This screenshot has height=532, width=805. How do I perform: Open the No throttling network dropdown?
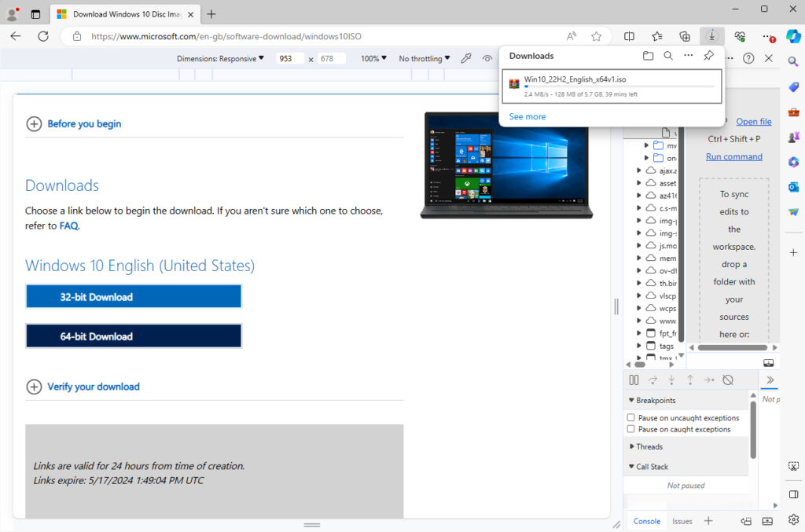423,58
